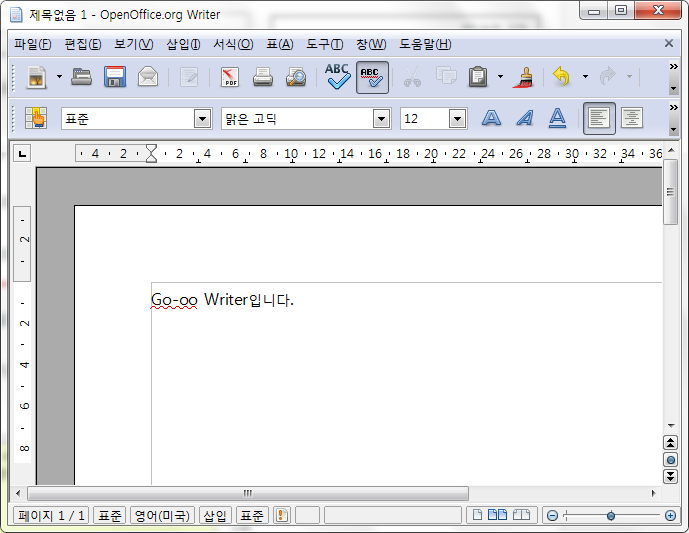The height and width of the screenshot is (533, 689).
Task: Open the 표(A) menu
Action: click(x=280, y=44)
